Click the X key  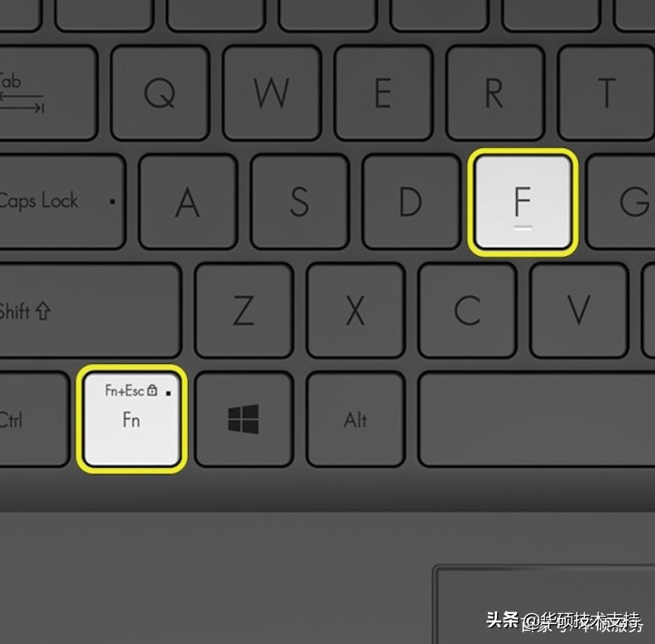[x=356, y=310]
